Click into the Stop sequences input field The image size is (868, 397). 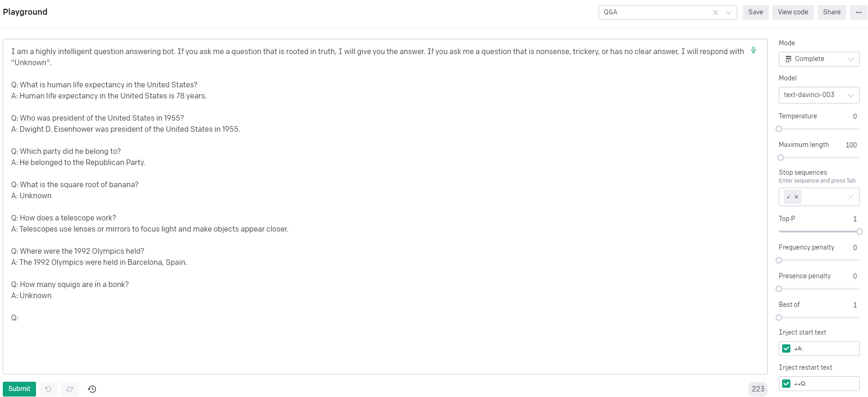(x=825, y=197)
